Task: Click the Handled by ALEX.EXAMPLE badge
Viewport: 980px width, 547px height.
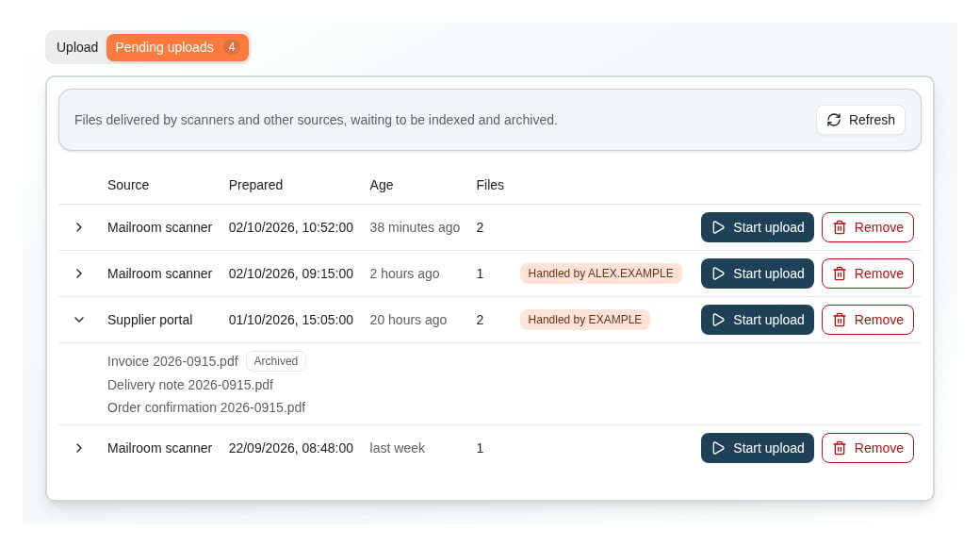Action: (x=600, y=273)
